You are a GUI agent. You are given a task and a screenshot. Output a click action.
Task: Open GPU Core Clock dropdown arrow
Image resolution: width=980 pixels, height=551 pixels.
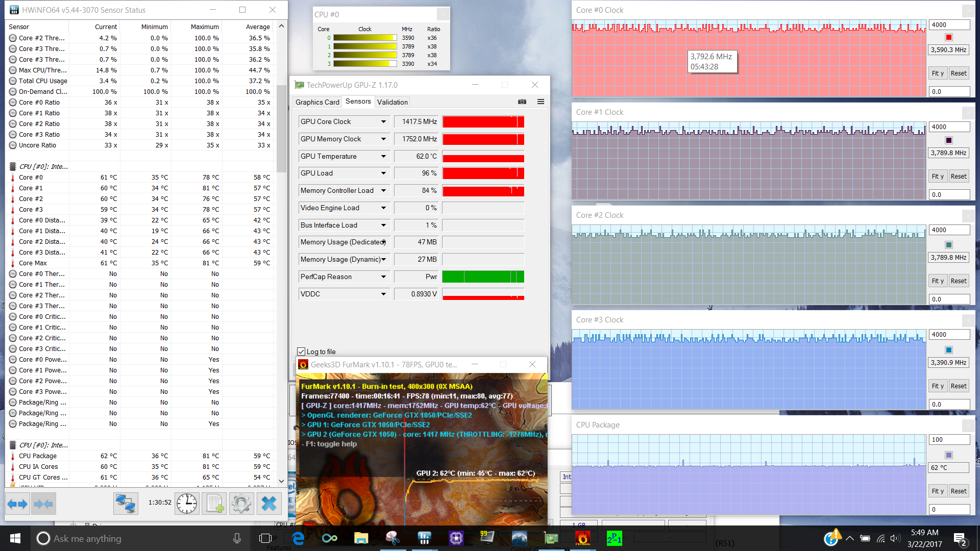coord(383,121)
